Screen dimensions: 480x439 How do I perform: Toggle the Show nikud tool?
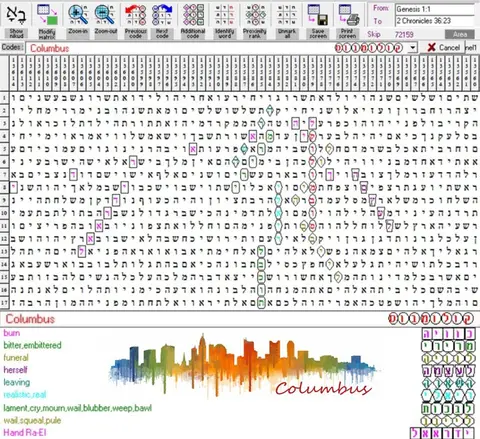pos(16,21)
